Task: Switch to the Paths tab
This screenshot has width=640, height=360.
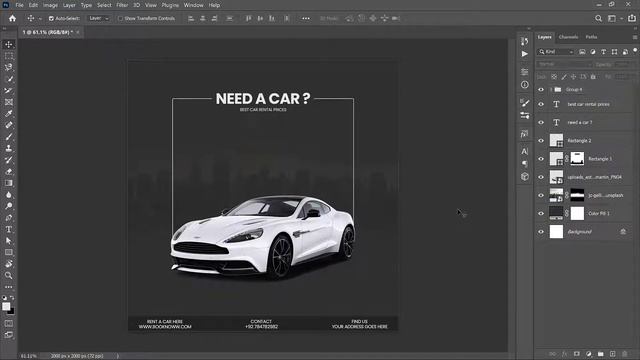Action: click(591, 37)
